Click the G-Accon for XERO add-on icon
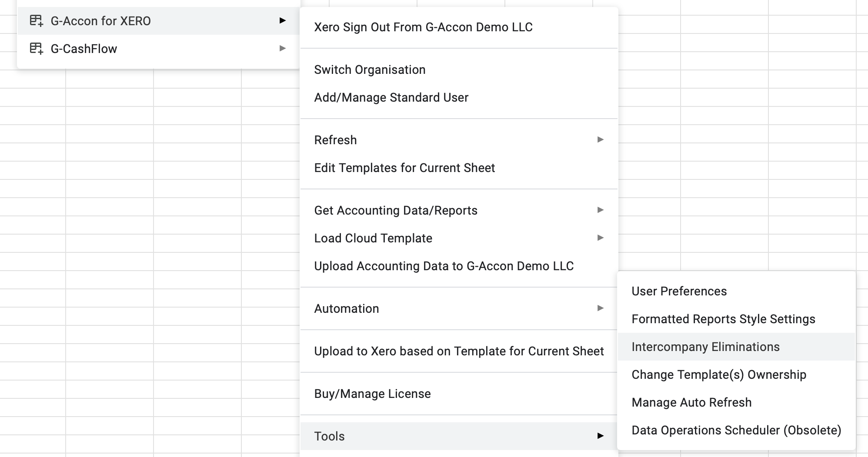868x457 pixels. pyautogui.click(x=36, y=20)
